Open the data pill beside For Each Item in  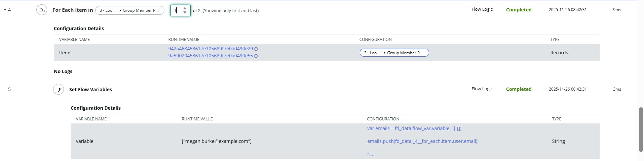tap(129, 10)
